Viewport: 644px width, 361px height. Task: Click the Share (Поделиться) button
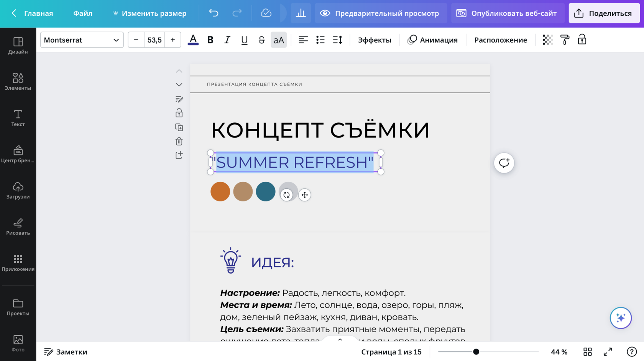(604, 13)
